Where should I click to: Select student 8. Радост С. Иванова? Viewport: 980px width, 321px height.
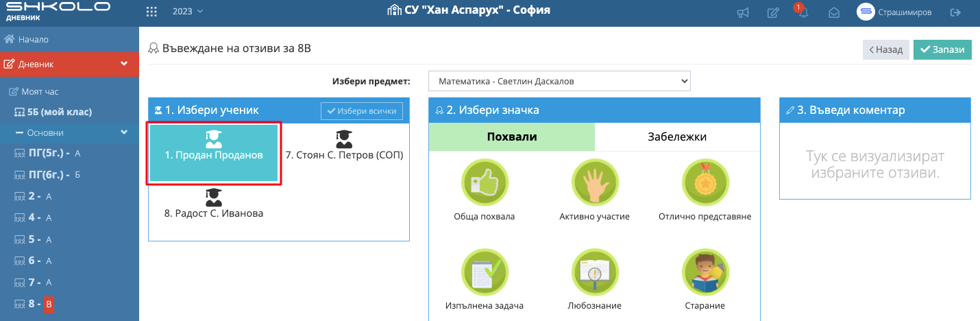point(214,204)
